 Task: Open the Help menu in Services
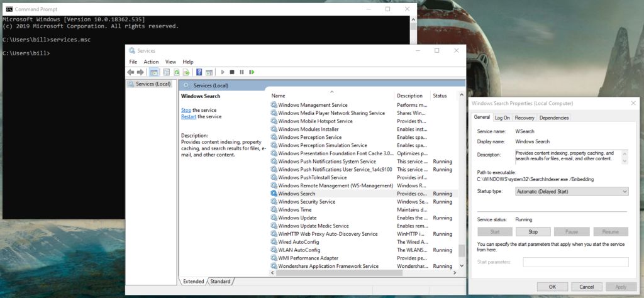pos(188,62)
